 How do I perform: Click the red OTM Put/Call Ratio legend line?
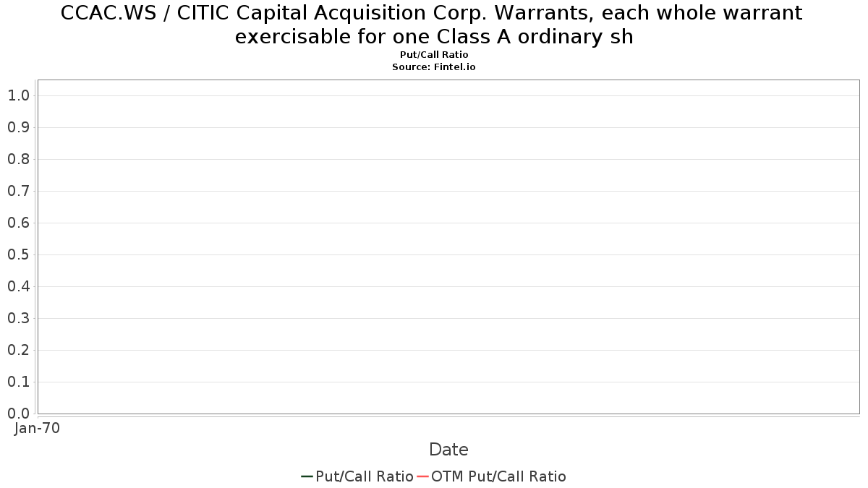tap(422, 476)
